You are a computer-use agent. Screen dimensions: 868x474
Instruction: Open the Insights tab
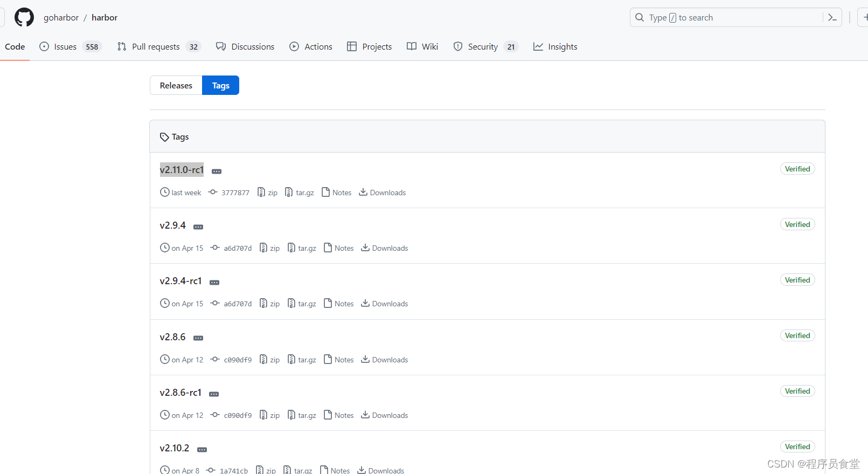pos(555,46)
